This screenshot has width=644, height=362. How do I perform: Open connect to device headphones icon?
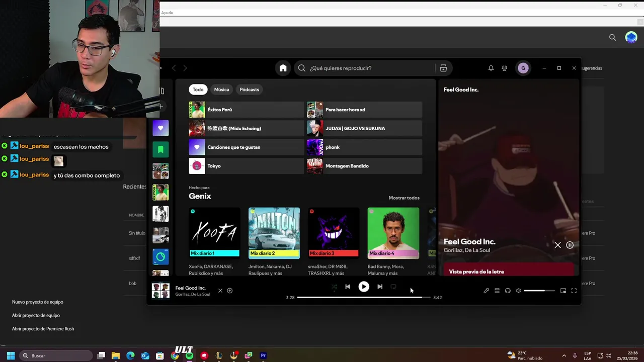click(x=508, y=291)
